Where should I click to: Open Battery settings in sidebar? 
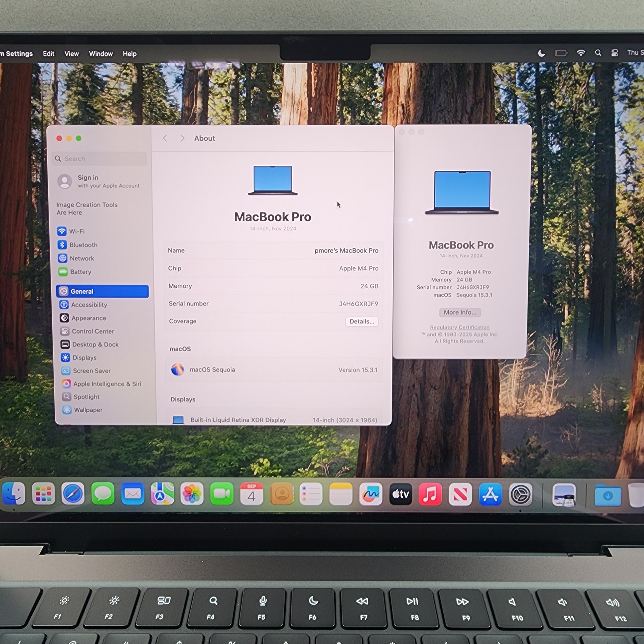75,272
